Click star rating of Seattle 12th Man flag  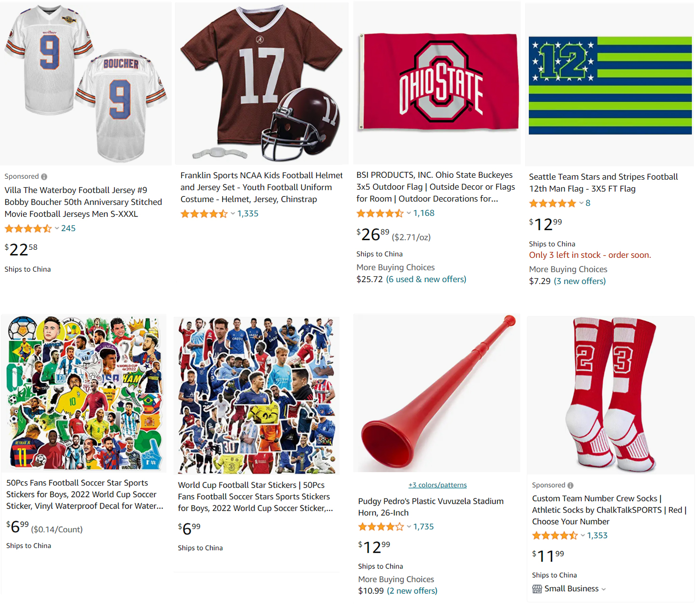pyautogui.click(x=553, y=203)
